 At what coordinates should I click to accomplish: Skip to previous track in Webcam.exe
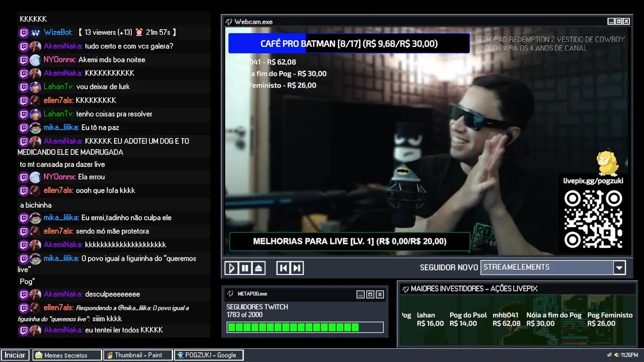click(283, 268)
